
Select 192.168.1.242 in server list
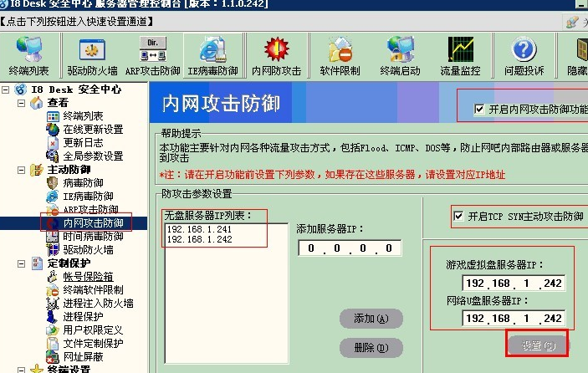click(x=199, y=239)
